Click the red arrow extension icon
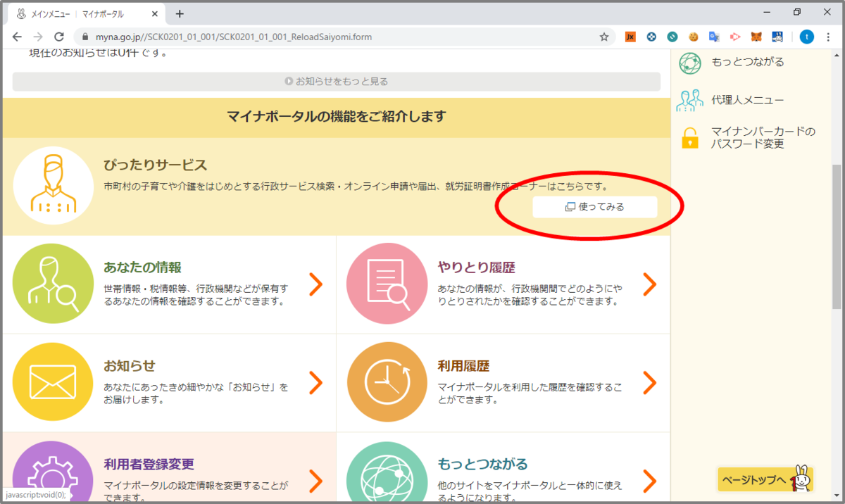The width and height of the screenshot is (845, 504). click(735, 37)
